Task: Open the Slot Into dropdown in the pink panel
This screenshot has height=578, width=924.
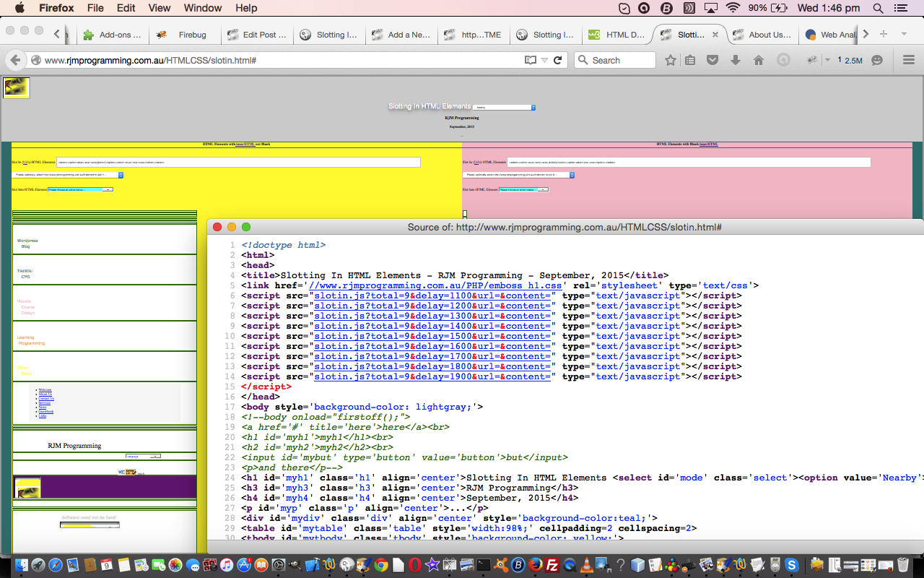Action: [x=523, y=189]
